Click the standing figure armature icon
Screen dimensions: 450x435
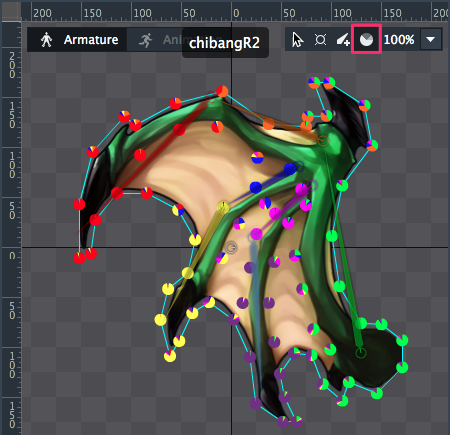[46, 40]
